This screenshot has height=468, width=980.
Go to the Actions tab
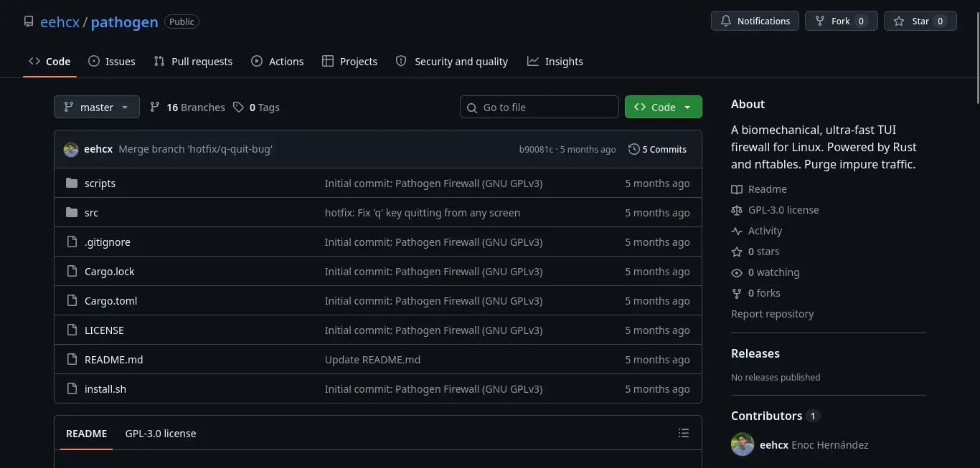(x=278, y=62)
